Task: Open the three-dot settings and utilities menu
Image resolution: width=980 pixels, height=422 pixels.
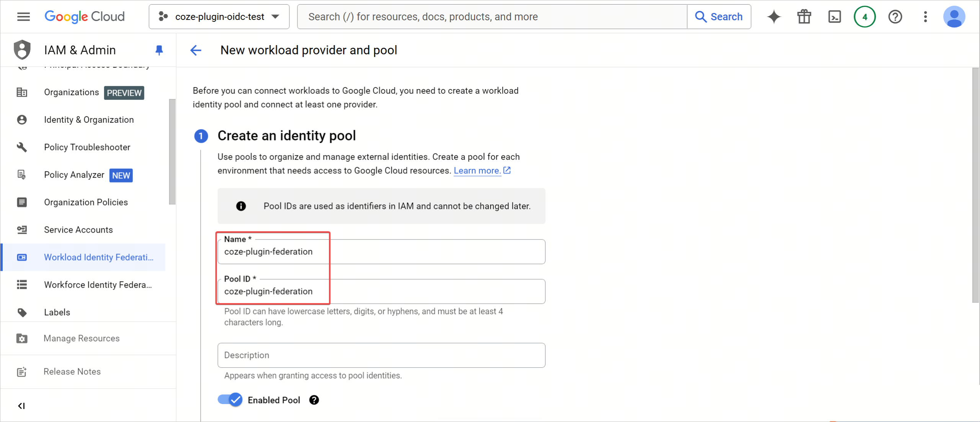Action: point(925,16)
